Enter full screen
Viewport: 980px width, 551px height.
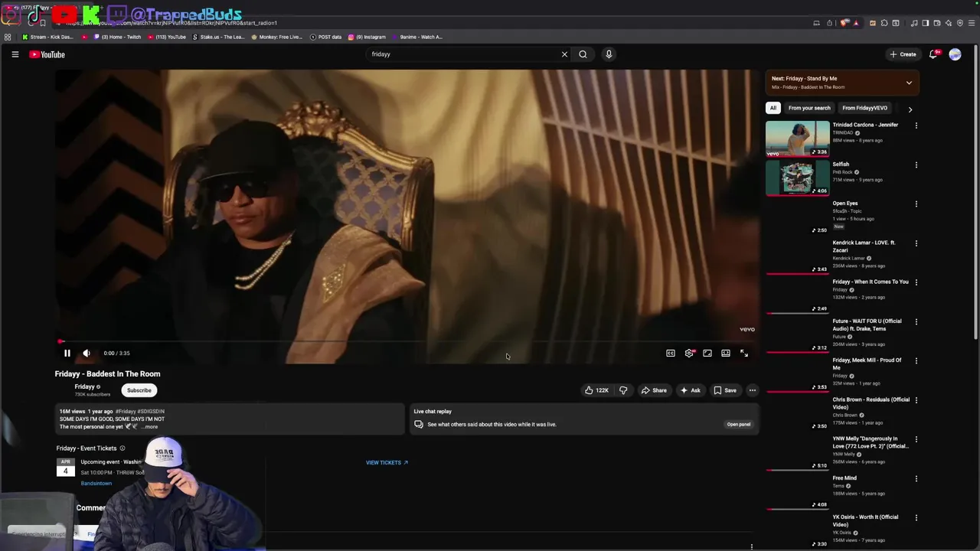(x=744, y=353)
